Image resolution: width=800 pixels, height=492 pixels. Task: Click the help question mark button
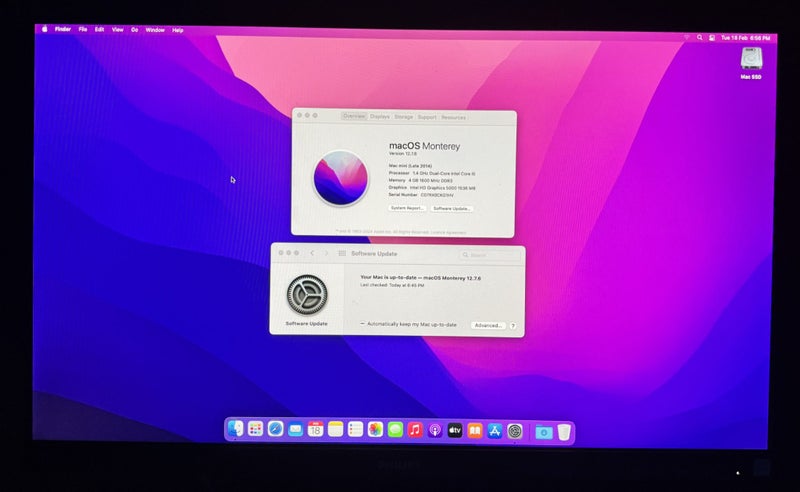tap(513, 326)
